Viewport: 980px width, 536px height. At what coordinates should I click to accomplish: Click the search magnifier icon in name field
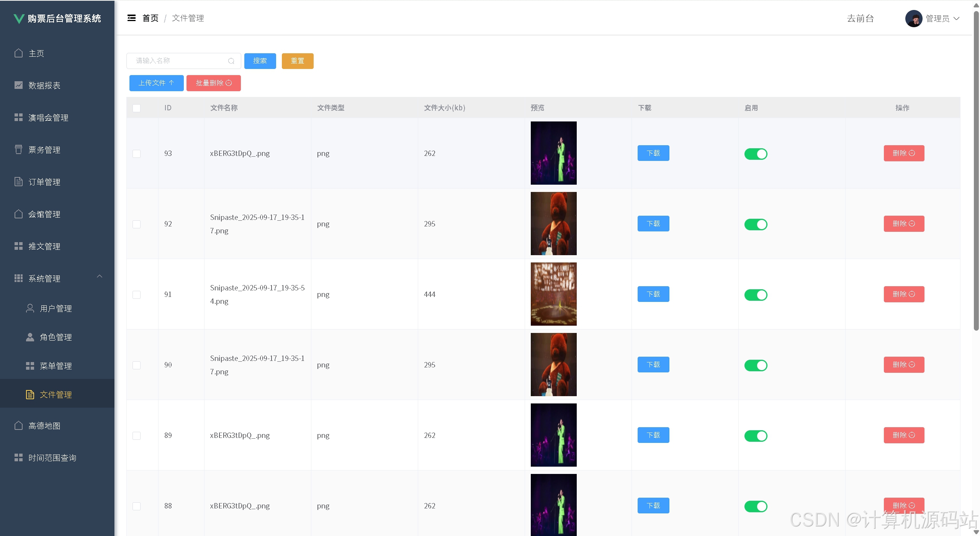pos(231,61)
